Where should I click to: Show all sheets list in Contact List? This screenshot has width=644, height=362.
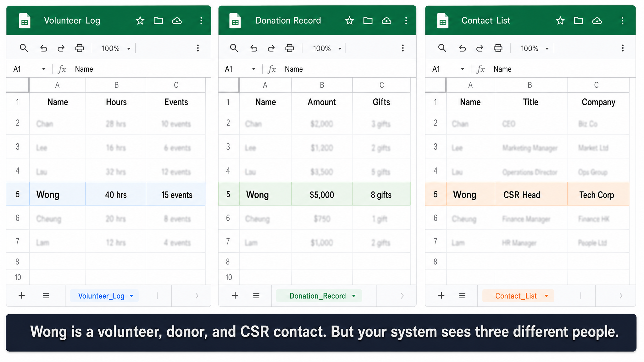(462, 296)
